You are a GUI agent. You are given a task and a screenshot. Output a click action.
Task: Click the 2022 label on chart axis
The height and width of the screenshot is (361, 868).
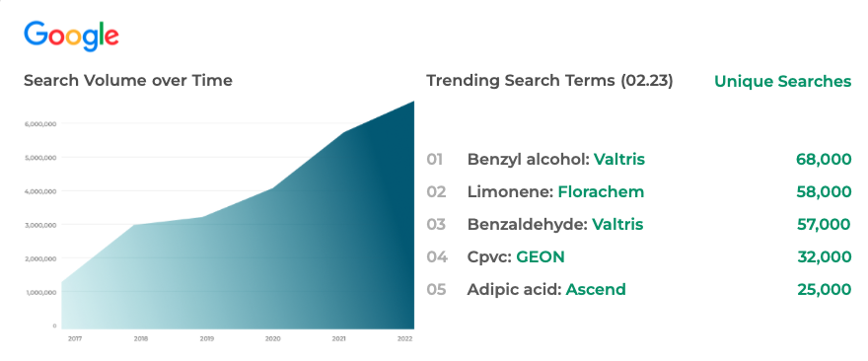(x=405, y=338)
